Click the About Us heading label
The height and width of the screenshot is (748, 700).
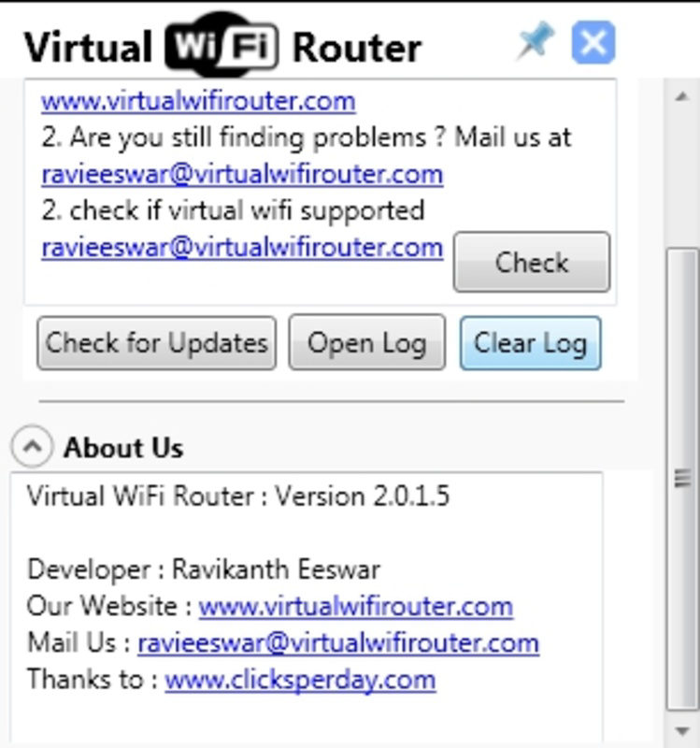pyautogui.click(x=123, y=448)
